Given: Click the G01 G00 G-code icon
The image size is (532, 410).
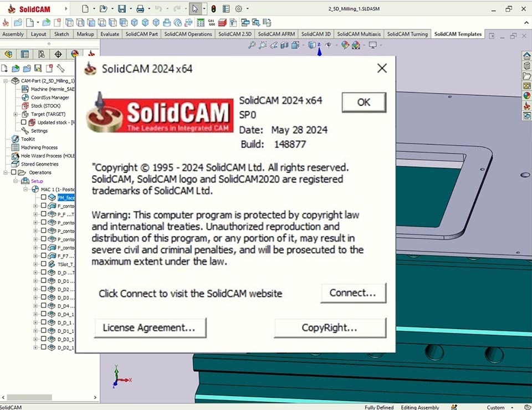Looking at the screenshot, I should pos(212,23).
